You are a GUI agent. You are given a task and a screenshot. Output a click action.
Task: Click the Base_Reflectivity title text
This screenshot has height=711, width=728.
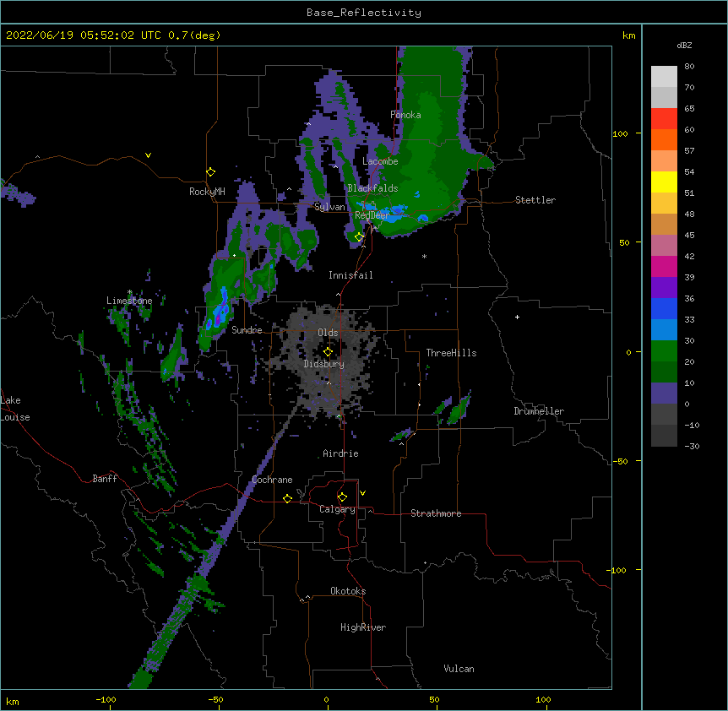pyautogui.click(x=364, y=13)
